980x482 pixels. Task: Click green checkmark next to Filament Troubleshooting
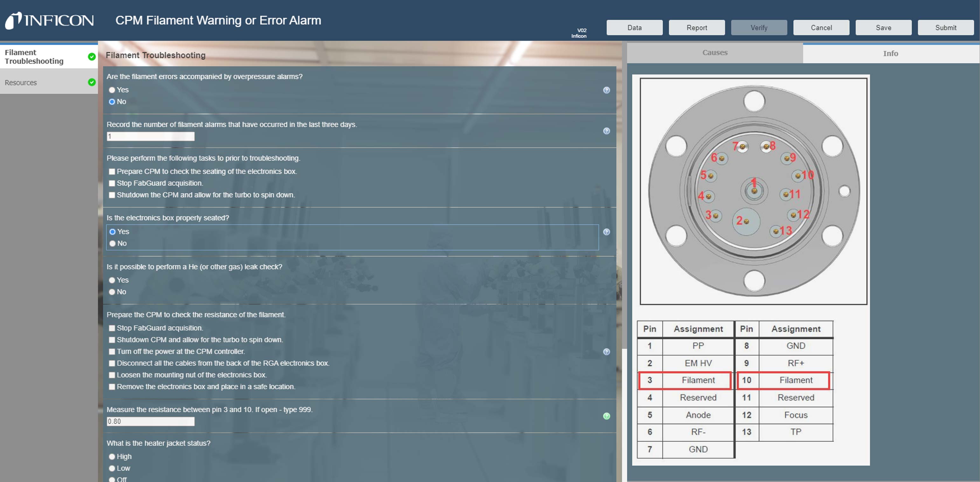pos(92,57)
